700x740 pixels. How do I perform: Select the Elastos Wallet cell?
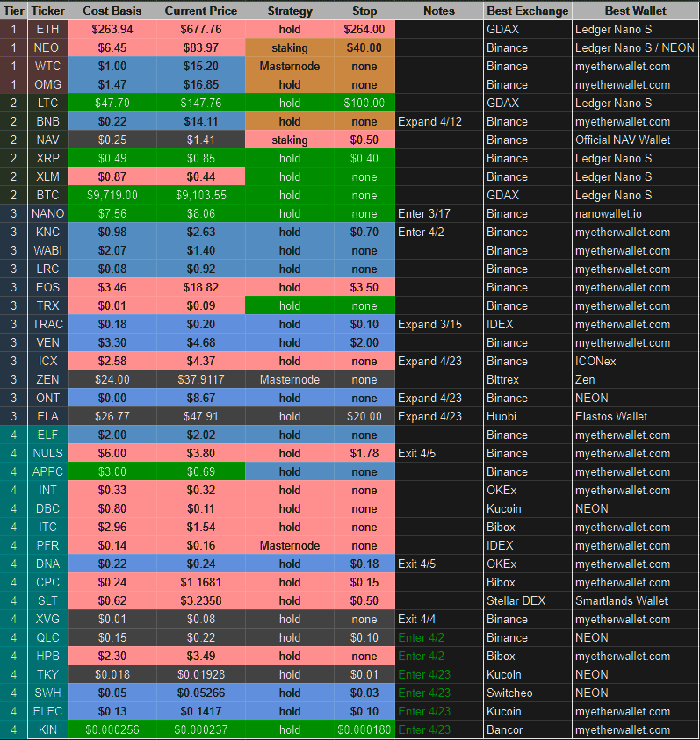(635, 416)
